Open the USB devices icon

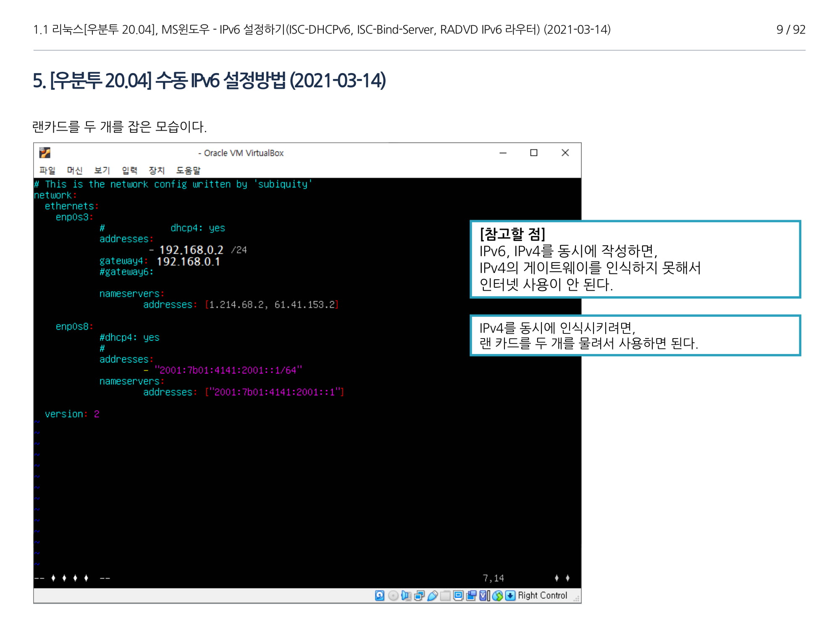click(432, 596)
